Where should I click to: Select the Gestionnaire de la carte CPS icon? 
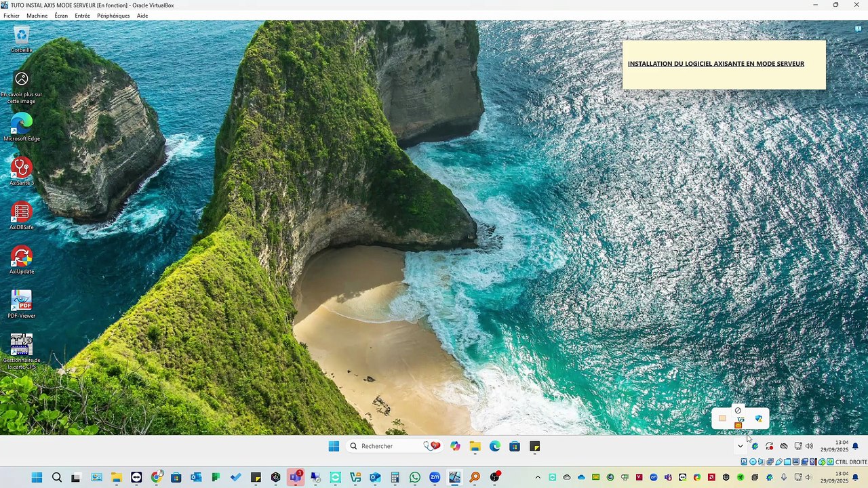pos(22,352)
